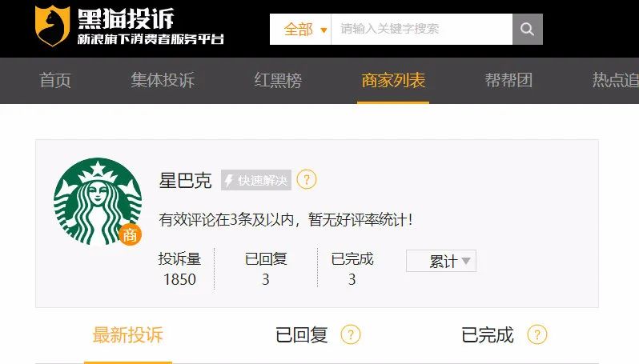Click the Black Cat shield logo icon

(52, 26)
